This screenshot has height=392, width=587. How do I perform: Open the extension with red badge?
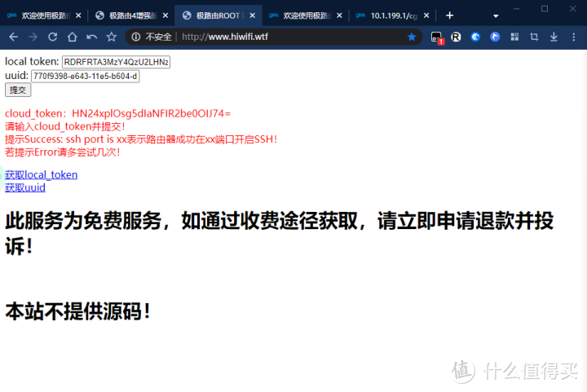click(x=436, y=37)
